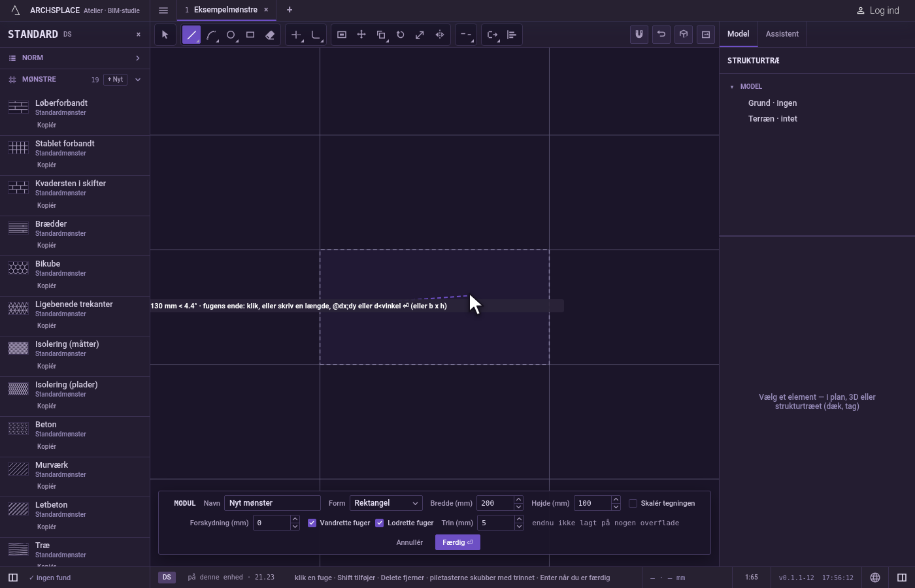Select the circle tool
Viewport: 915px width, 588px height.
click(x=231, y=35)
